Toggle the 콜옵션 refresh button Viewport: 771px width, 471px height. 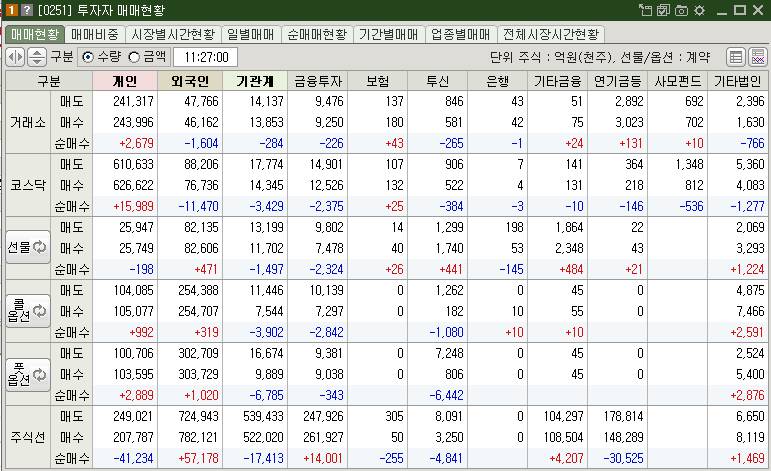click(x=28, y=310)
